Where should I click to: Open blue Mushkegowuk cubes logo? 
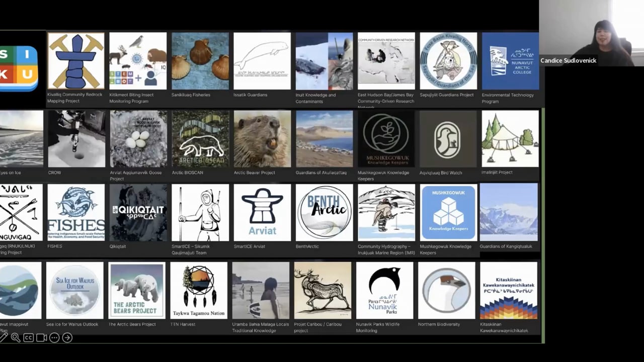(448, 212)
